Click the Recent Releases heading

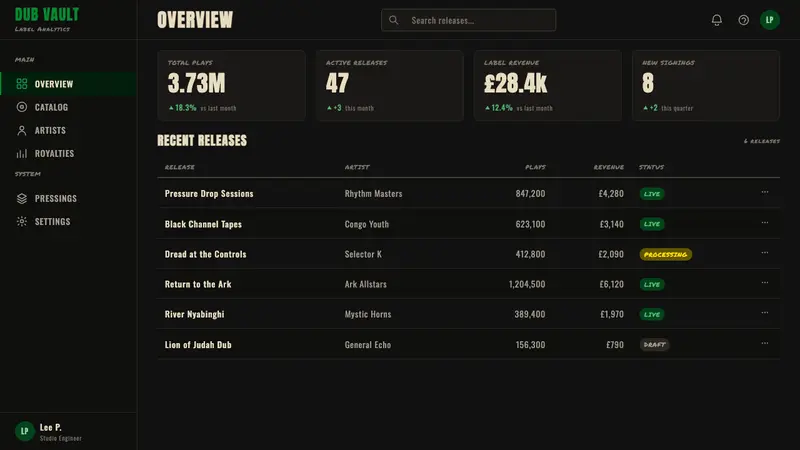(x=202, y=140)
